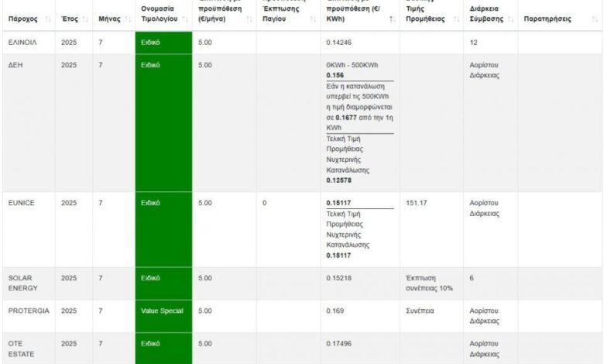
Task: Sort table by Πάροχος column arrows
Action: point(49,19)
